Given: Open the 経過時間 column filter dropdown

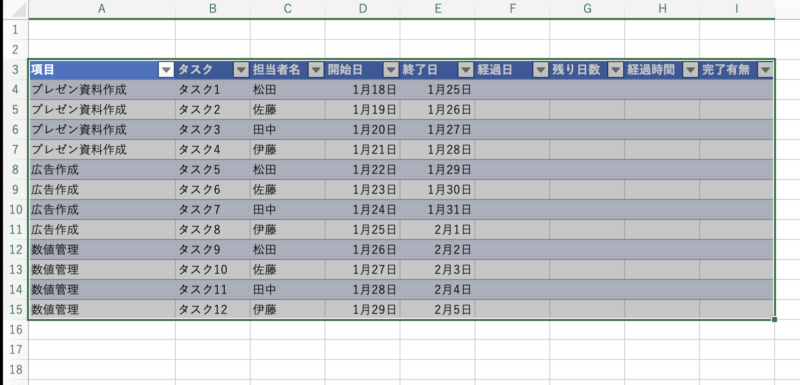Looking at the screenshot, I should click(690, 70).
